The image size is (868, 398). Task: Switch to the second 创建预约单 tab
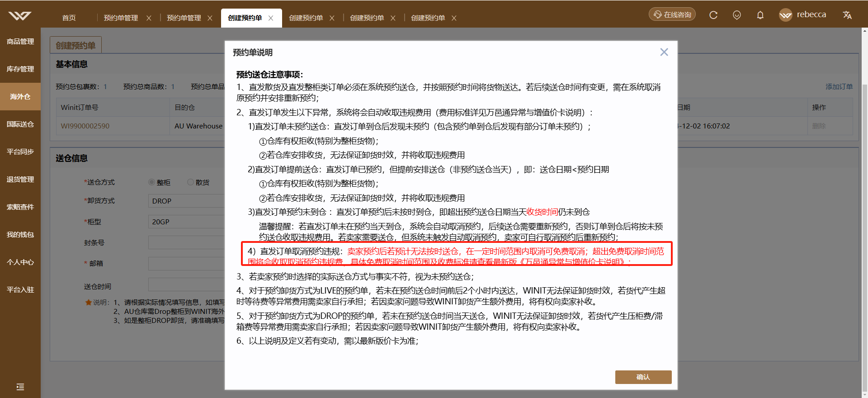point(306,18)
